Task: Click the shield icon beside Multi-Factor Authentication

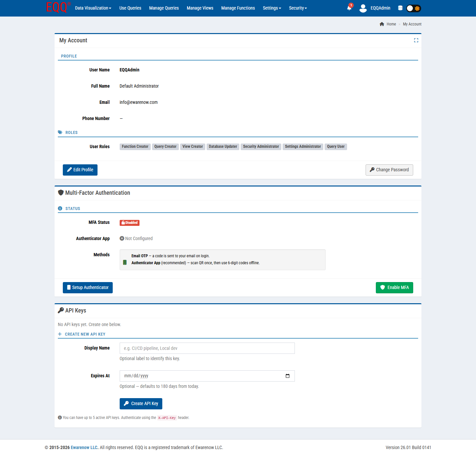Action: click(x=61, y=193)
